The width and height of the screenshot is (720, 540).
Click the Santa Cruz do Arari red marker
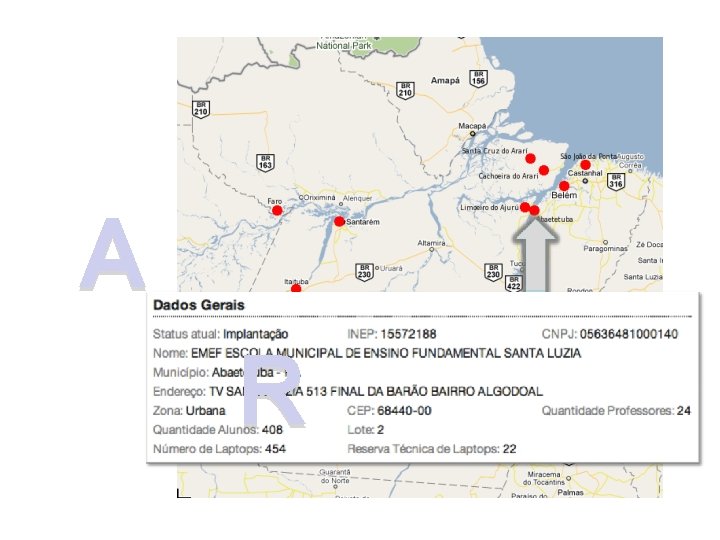pos(530,158)
